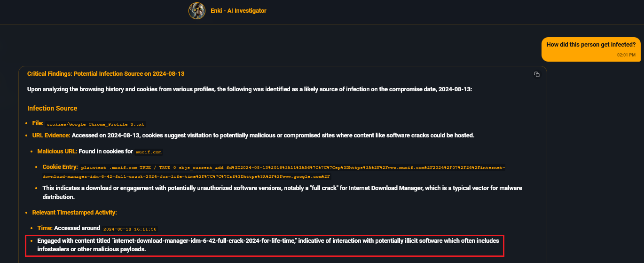Image resolution: width=644 pixels, height=263 pixels.
Task: Click the "Relevant Timestamped Activity:" label
Action: 74,213
